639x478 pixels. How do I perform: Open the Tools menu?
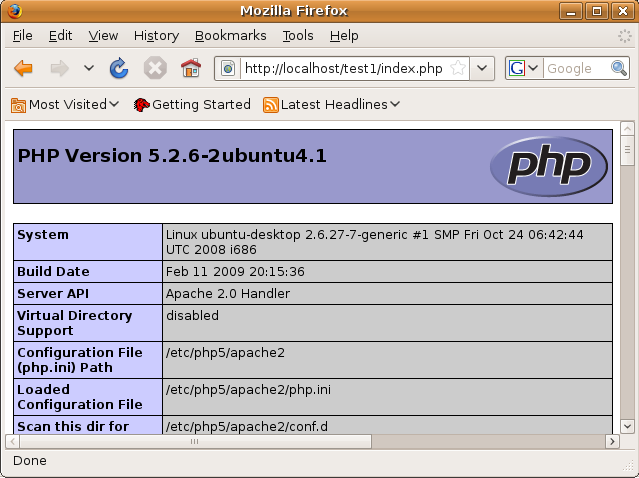pos(298,36)
